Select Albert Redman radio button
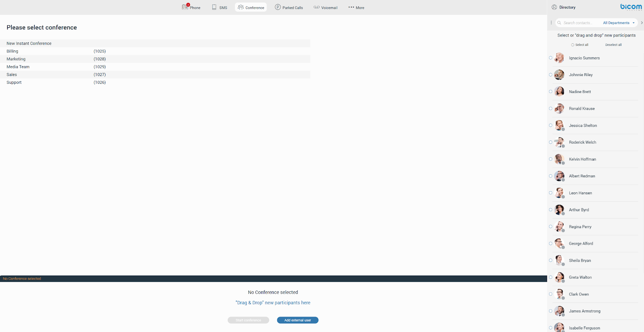 [x=551, y=176]
